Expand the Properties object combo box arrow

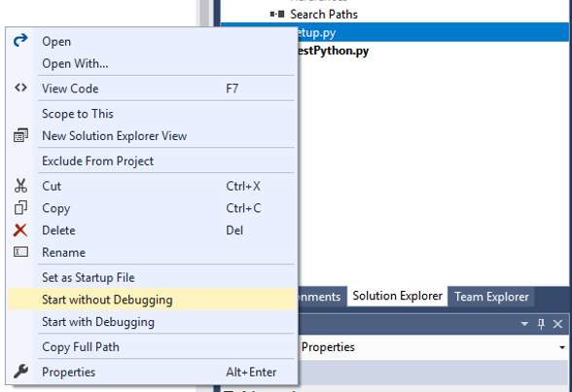pos(562,347)
